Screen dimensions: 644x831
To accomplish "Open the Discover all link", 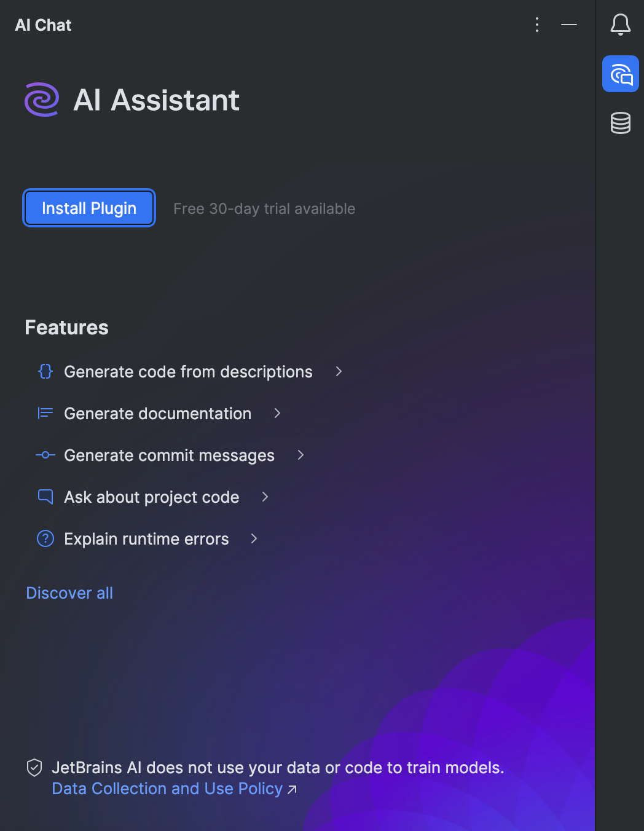I will point(69,593).
